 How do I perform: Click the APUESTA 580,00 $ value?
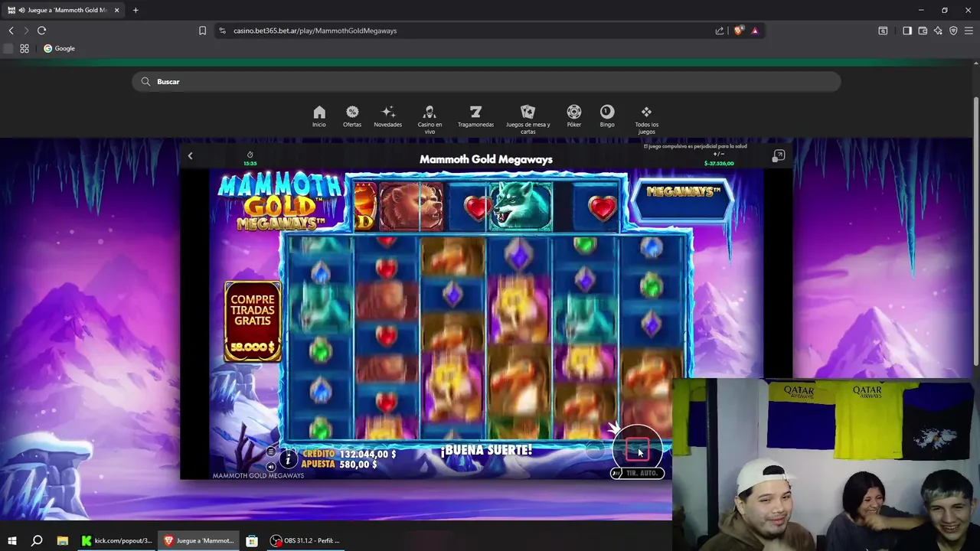point(339,465)
